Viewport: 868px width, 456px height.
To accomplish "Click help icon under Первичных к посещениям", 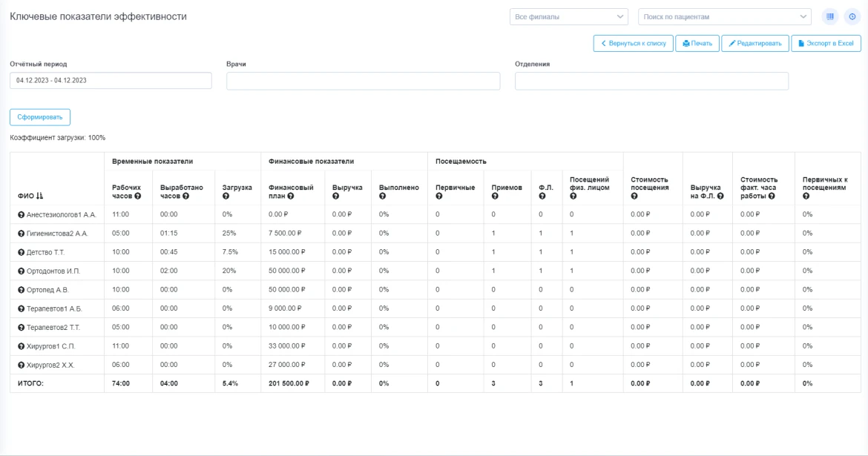I will pyautogui.click(x=806, y=195).
